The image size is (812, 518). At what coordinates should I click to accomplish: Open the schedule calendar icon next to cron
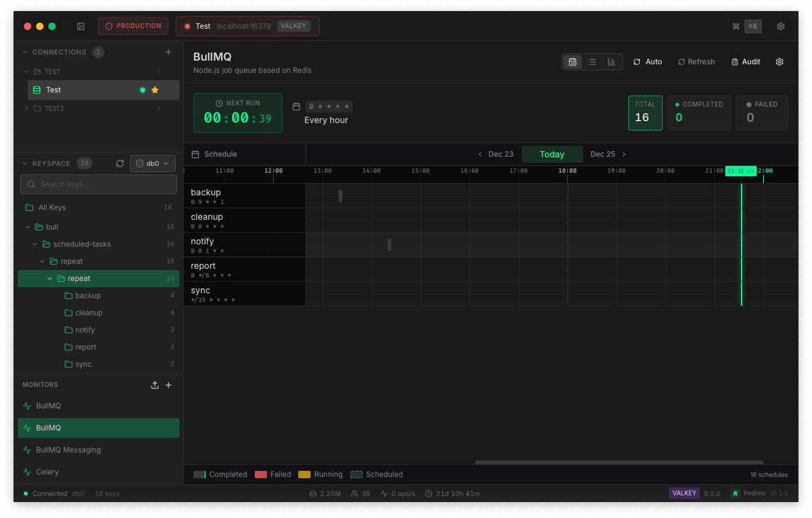(296, 106)
